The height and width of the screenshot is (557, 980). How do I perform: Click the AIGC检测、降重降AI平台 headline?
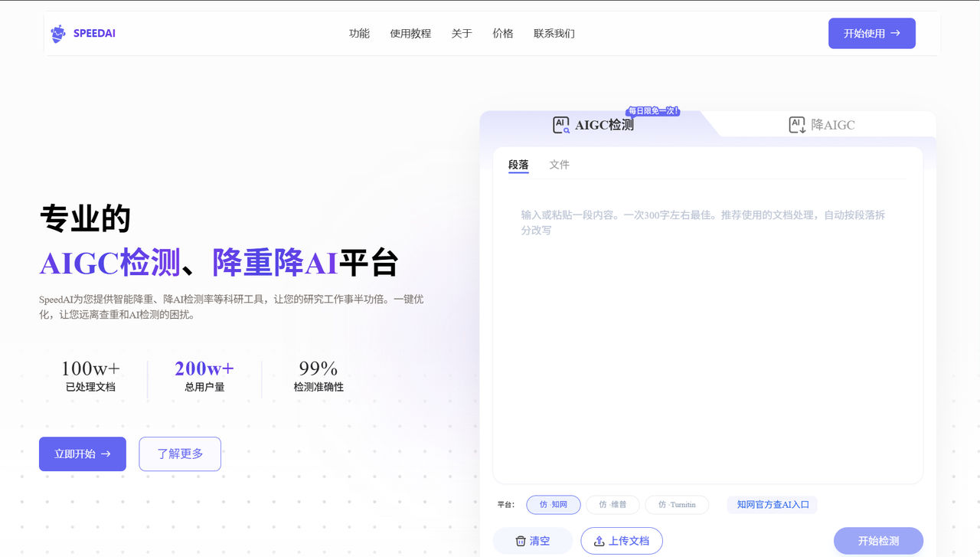[x=219, y=263]
